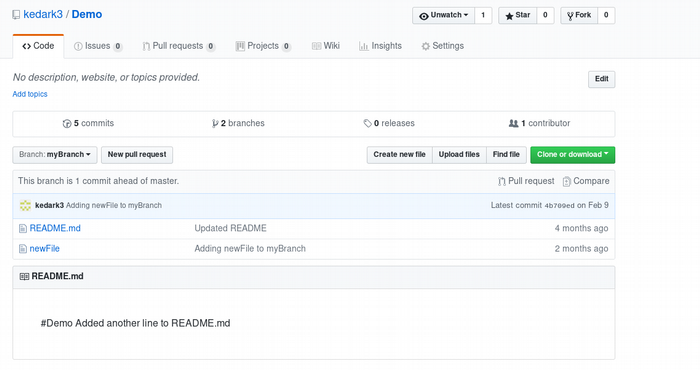Click the kedark3 avatar in latest commit row

pyautogui.click(x=25, y=205)
